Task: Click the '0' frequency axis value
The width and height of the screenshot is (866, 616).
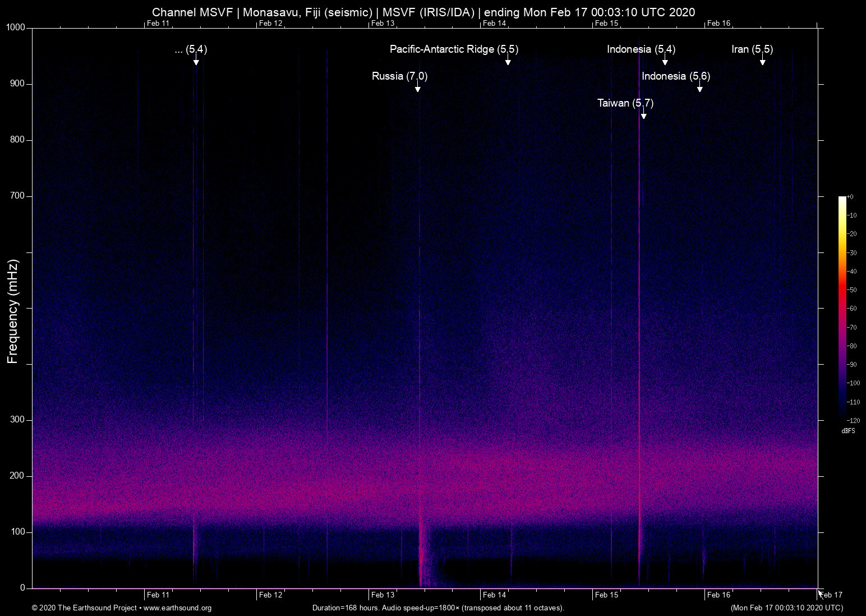Action: pyautogui.click(x=23, y=589)
